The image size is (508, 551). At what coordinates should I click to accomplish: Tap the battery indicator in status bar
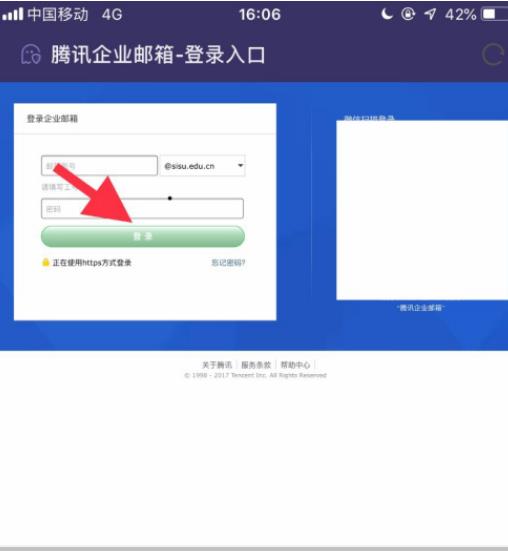(x=495, y=14)
